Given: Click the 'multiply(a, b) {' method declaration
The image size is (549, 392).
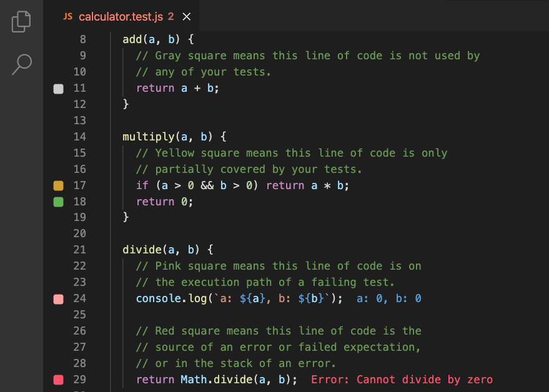Looking at the screenshot, I should (x=174, y=137).
